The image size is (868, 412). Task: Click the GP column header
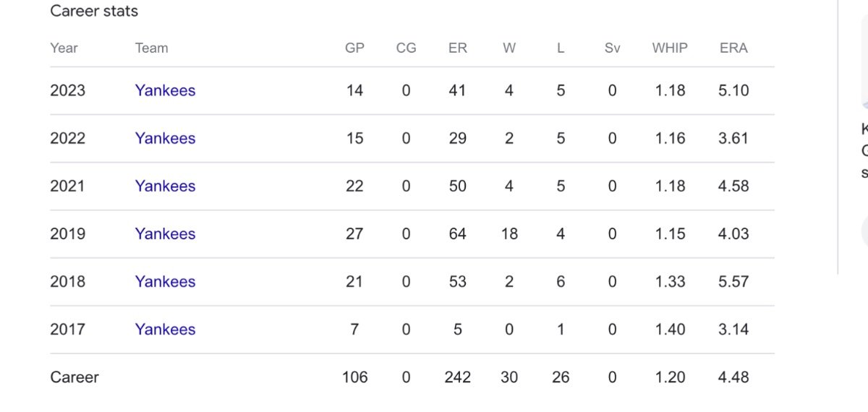pos(354,48)
